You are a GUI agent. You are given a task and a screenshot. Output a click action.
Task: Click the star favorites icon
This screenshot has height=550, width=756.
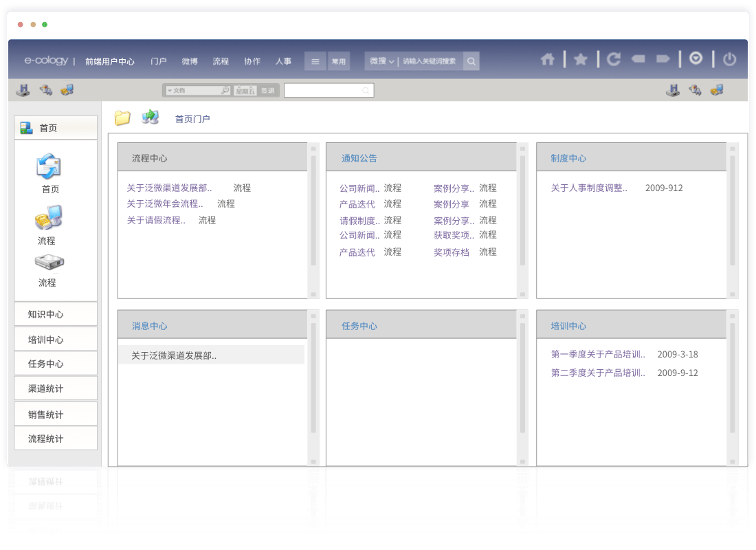(581, 60)
